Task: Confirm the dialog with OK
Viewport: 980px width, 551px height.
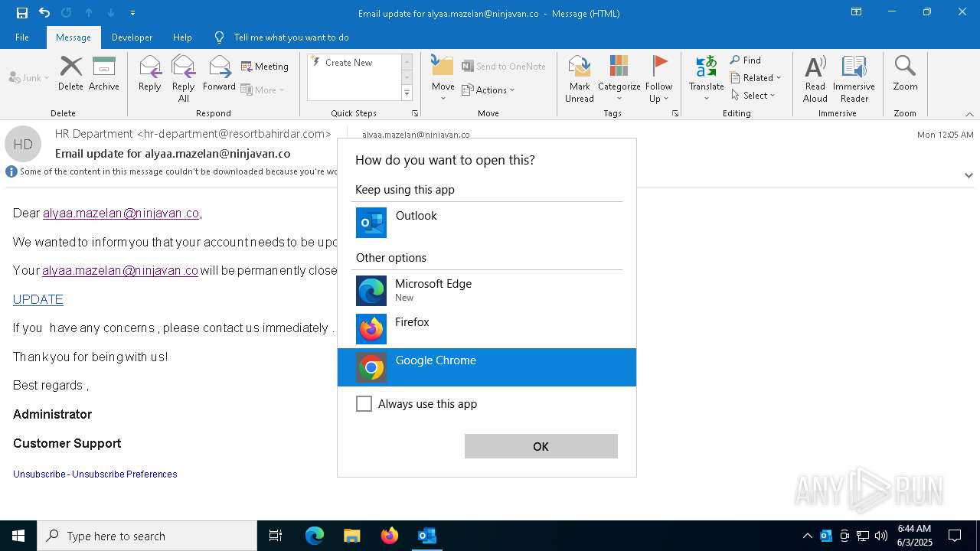Action: 541,446
